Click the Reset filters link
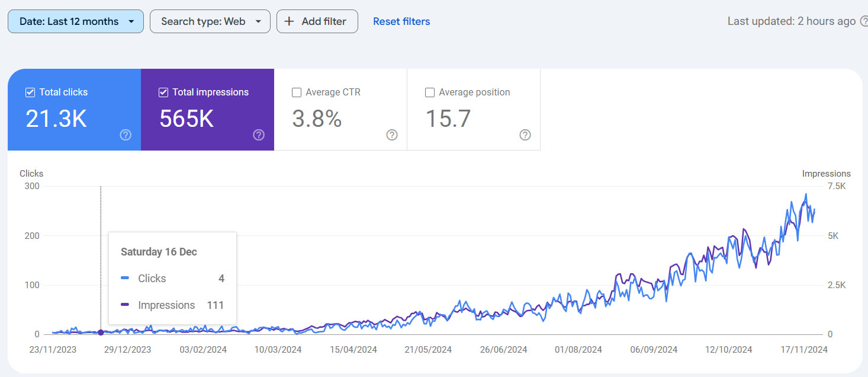Image resolution: width=868 pixels, height=377 pixels. click(x=401, y=21)
